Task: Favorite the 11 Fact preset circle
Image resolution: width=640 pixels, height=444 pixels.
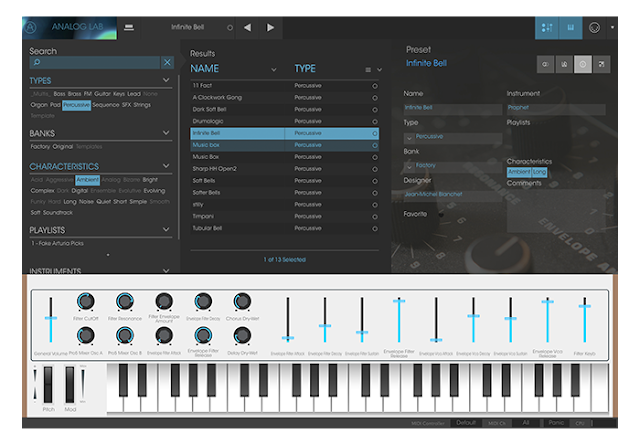Action: coord(375,86)
